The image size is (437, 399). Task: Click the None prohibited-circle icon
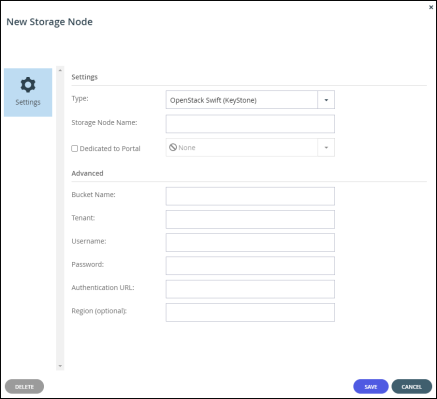[x=173, y=147]
